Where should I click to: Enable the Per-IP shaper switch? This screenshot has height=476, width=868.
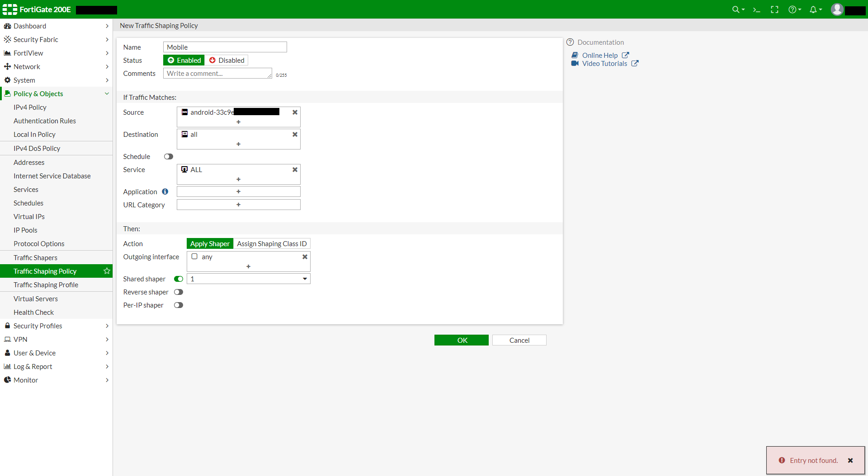pos(179,305)
